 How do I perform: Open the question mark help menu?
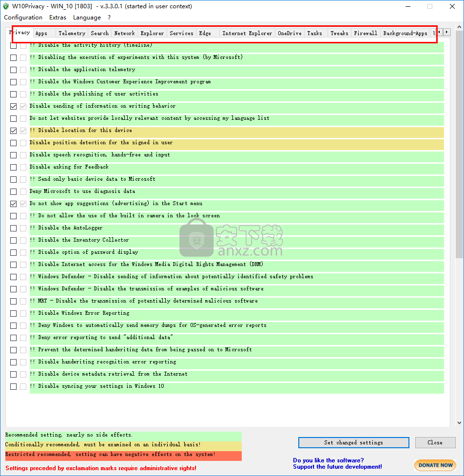click(109, 18)
